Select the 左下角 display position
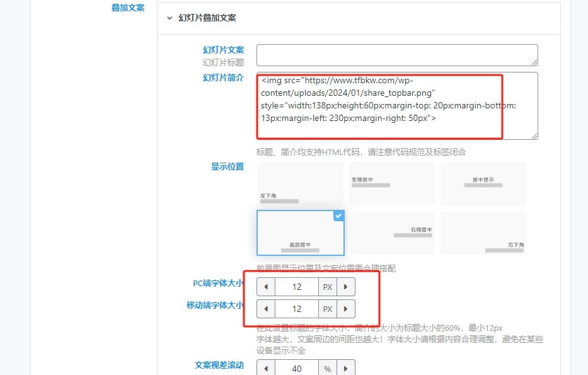The width and height of the screenshot is (588, 375). click(301, 183)
